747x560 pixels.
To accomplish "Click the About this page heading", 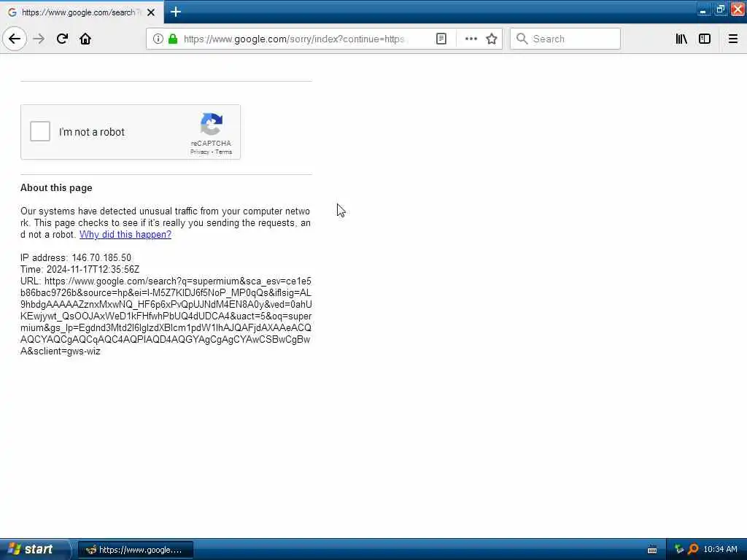I will click(x=56, y=187).
